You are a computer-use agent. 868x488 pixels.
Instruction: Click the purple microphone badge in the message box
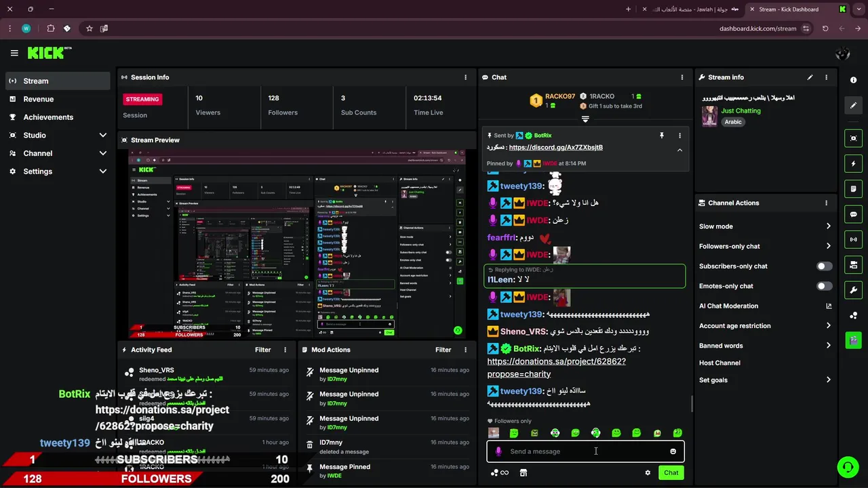click(498, 451)
